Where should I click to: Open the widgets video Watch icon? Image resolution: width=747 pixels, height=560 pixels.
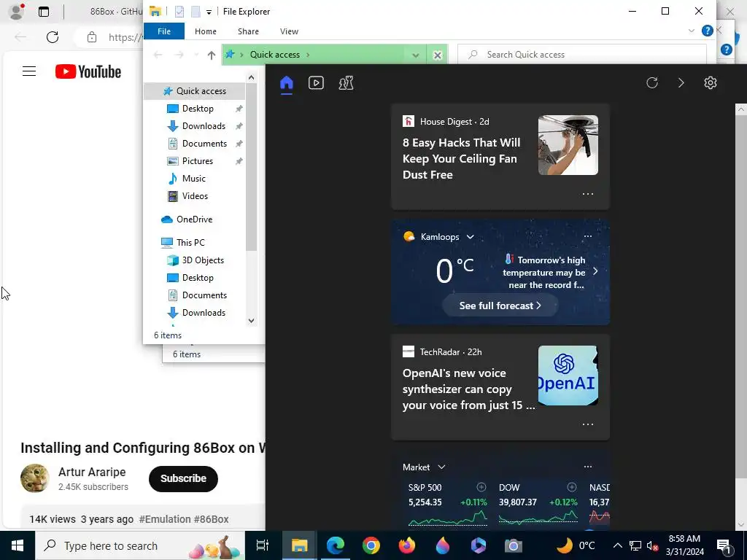pos(316,83)
